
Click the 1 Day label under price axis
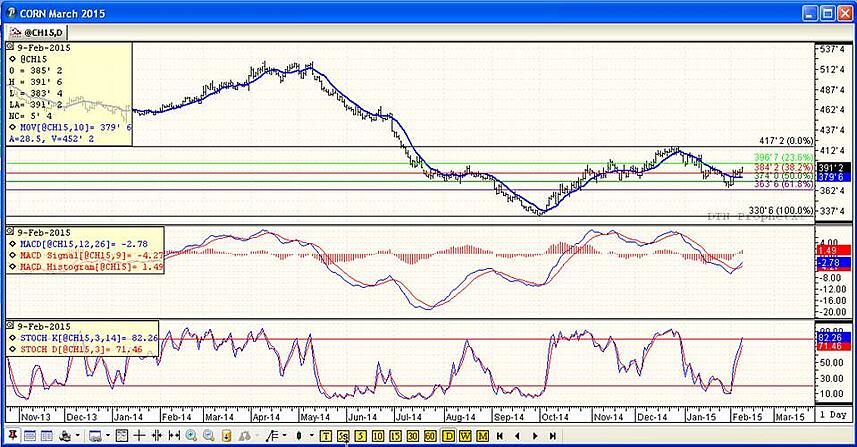coord(833,415)
